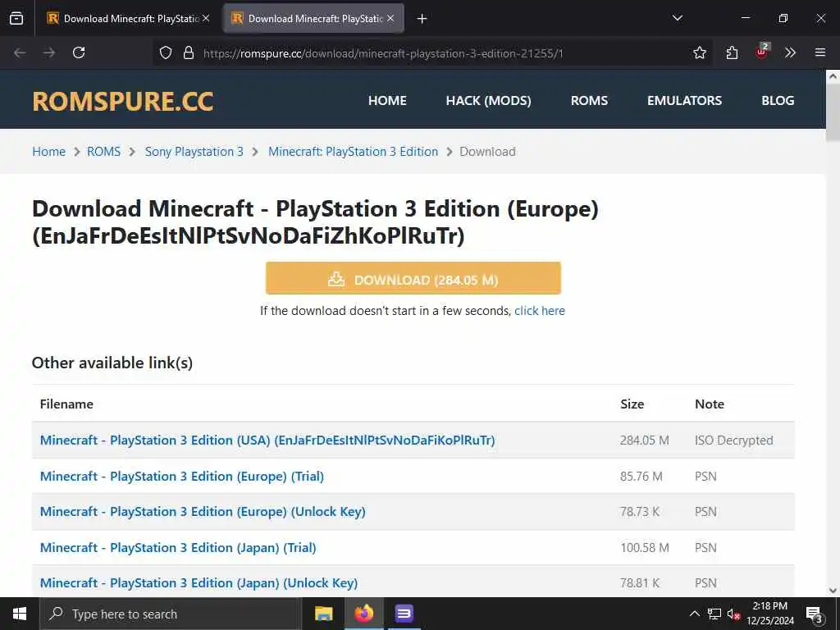Click the page scrollbar down arrow

point(833,591)
